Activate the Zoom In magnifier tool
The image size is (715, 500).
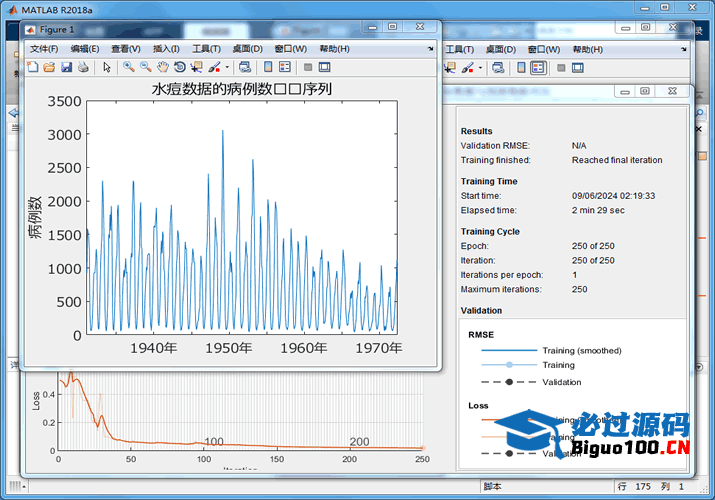pyautogui.click(x=129, y=67)
